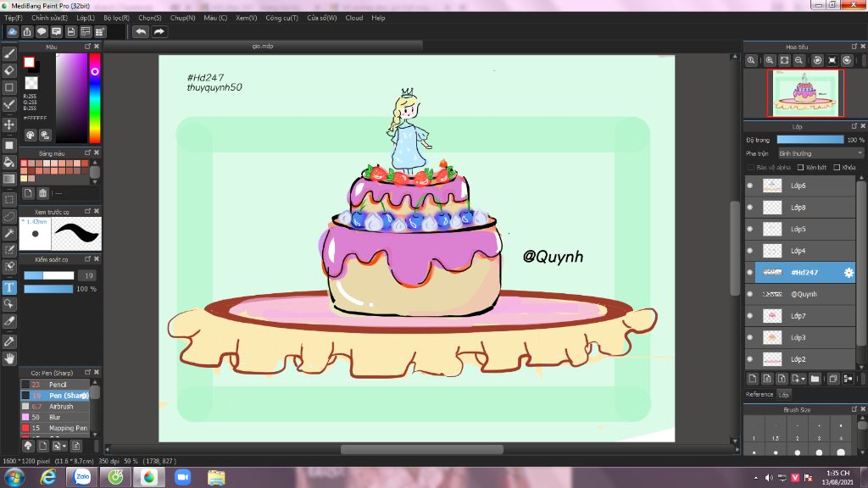Add a new layer

click(753, 379)
